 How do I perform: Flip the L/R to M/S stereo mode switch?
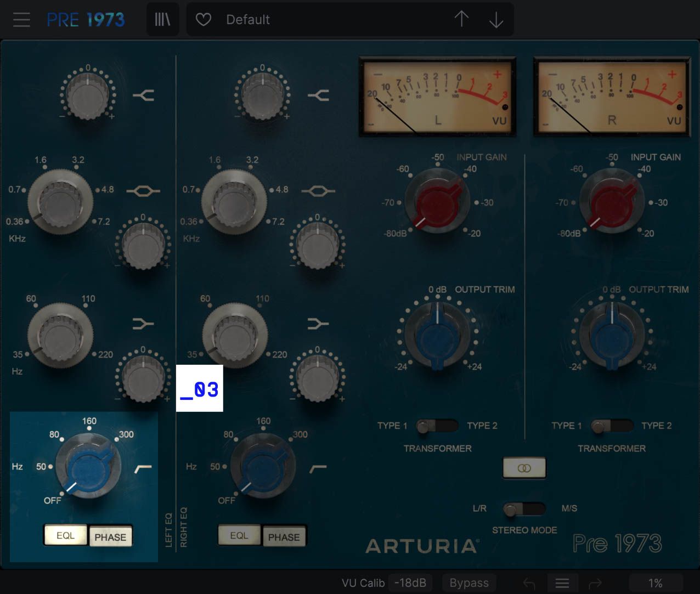coord(524,509)
